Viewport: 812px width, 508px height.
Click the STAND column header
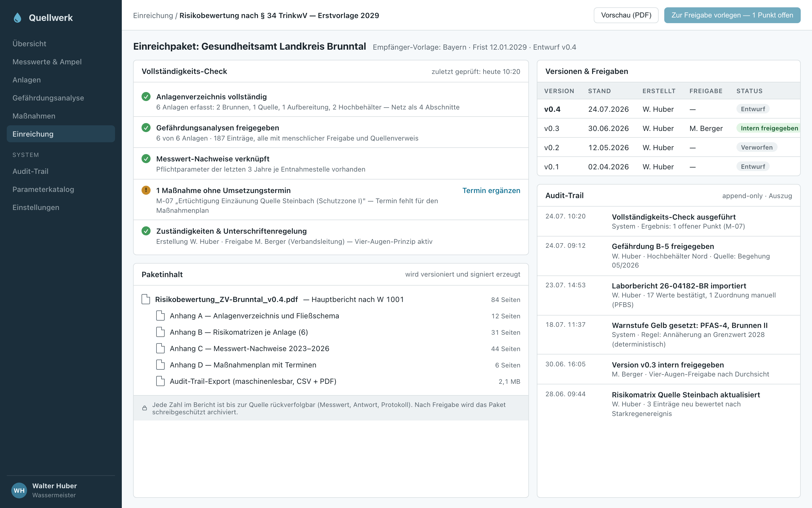coord(599,91)
